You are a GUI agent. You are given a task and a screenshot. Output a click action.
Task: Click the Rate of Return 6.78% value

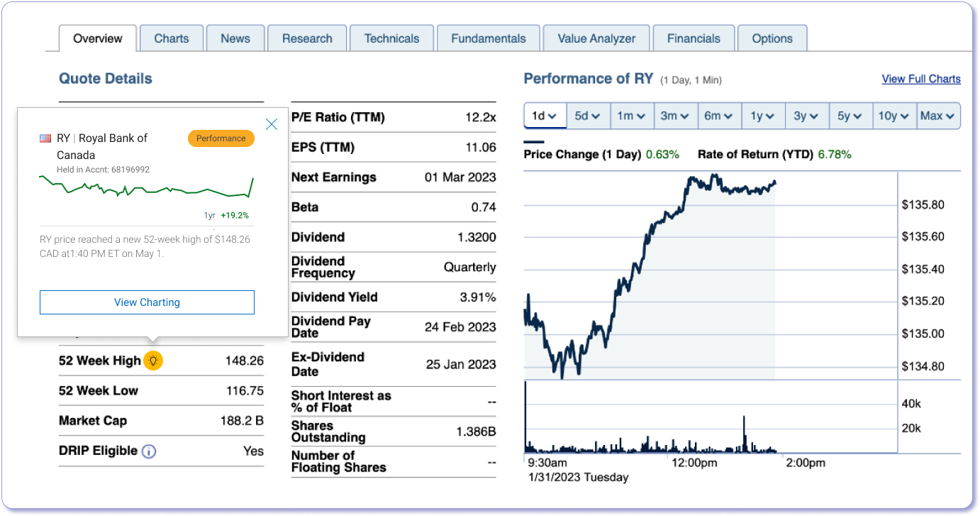coord(835,154)
